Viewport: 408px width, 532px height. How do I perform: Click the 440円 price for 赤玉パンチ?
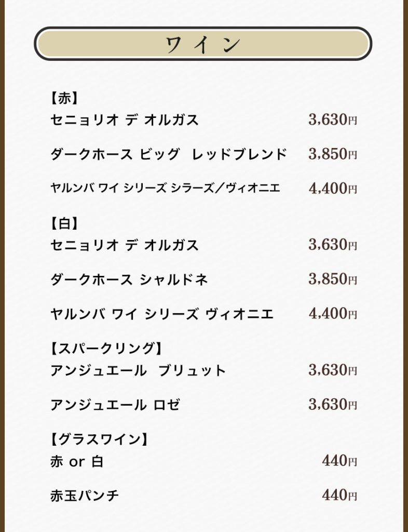pos(339,495)
